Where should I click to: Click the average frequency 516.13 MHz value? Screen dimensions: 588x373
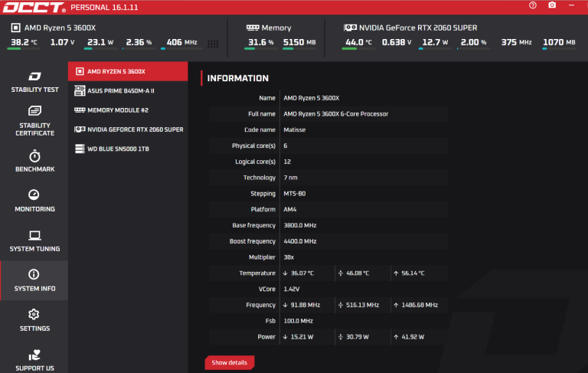point(362,305)
